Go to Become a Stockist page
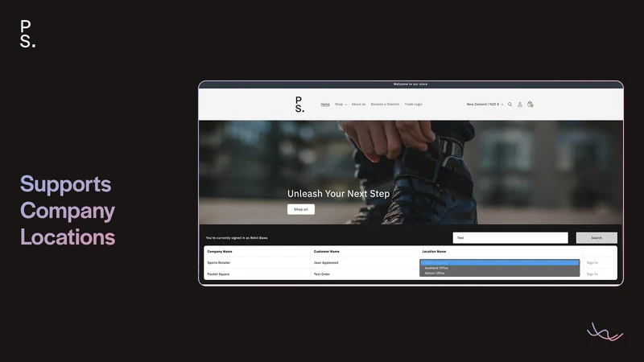This screenshot has height=362, width=644. (385, 105)
